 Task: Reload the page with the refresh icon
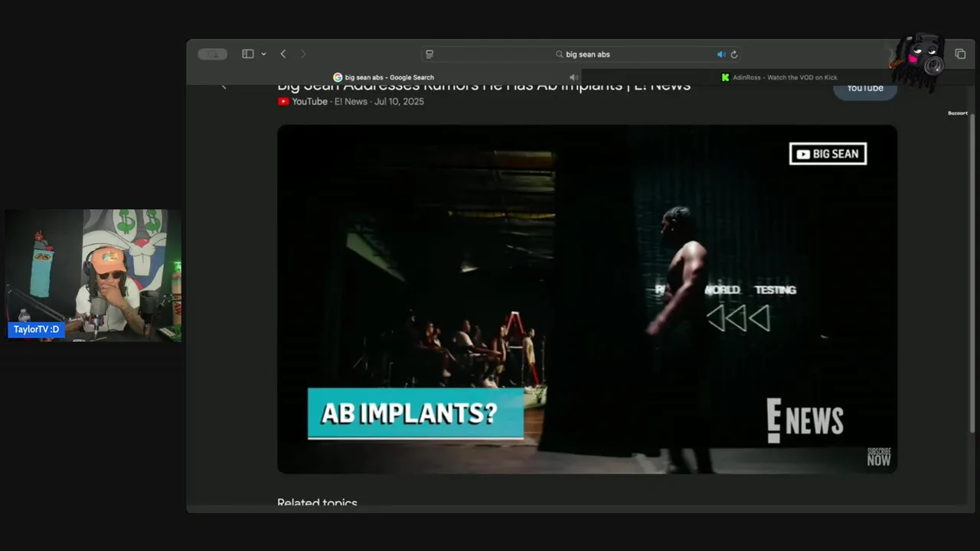tap(734, 54)
